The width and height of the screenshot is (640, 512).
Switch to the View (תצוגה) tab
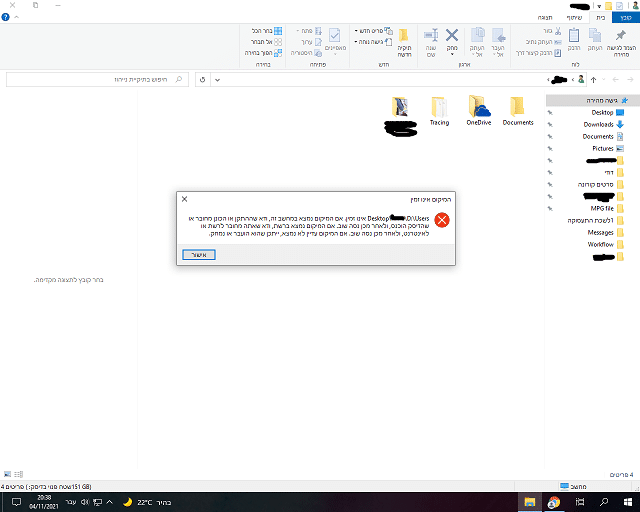click(545, 18)
